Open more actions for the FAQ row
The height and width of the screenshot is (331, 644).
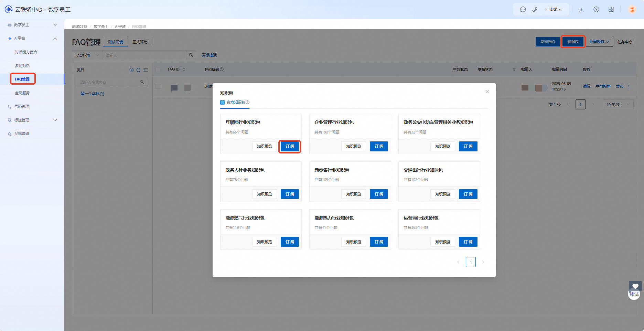click(x=629, y=87)
